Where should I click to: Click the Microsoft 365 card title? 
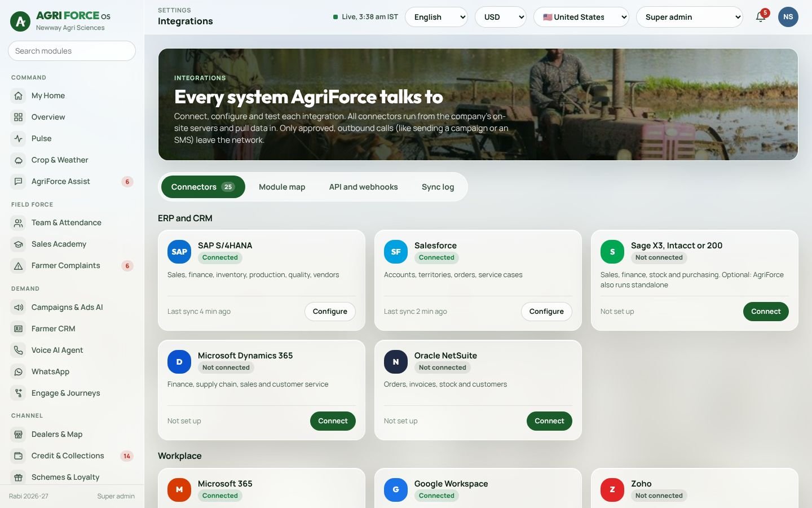pos(225,484)
